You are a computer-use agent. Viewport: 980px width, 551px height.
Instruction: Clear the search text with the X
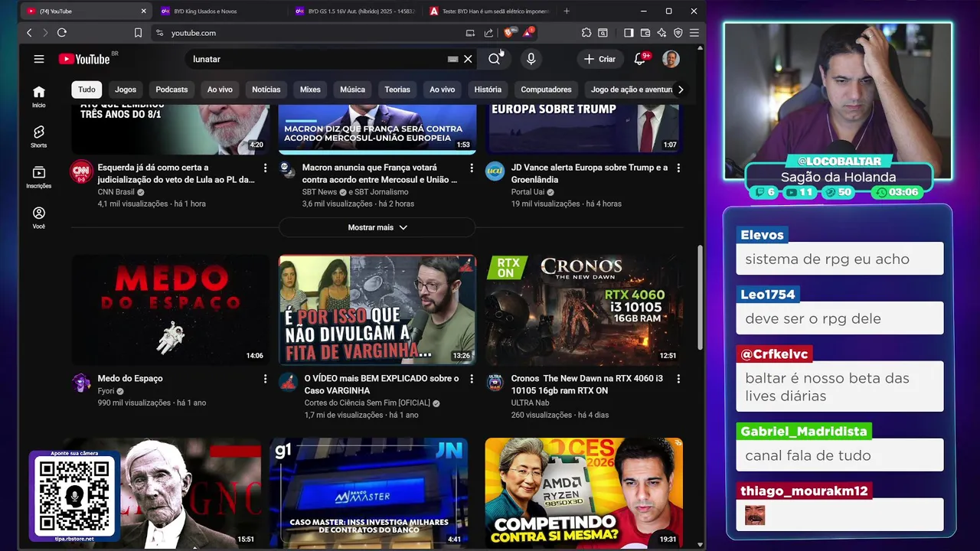pyautogui.click(x=468, y=59)
